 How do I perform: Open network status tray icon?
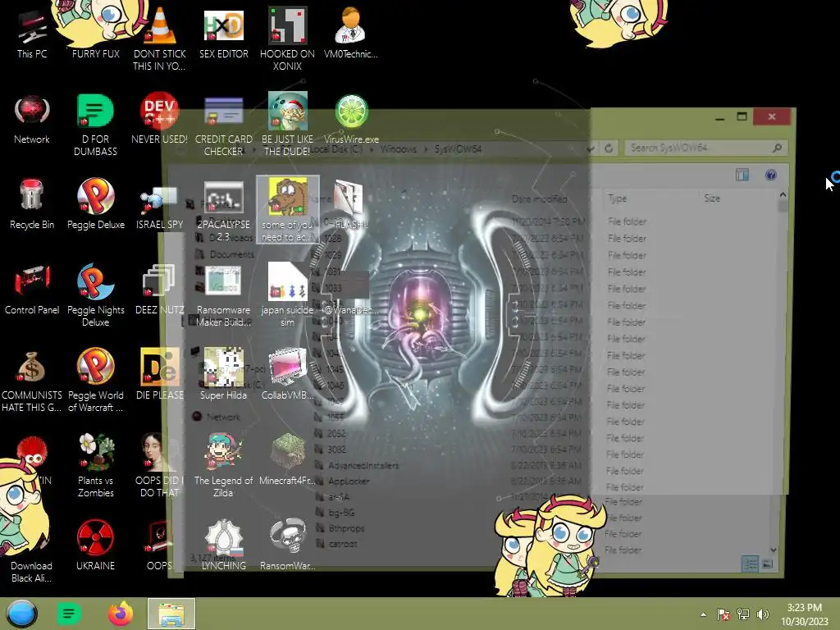point(743,614)
